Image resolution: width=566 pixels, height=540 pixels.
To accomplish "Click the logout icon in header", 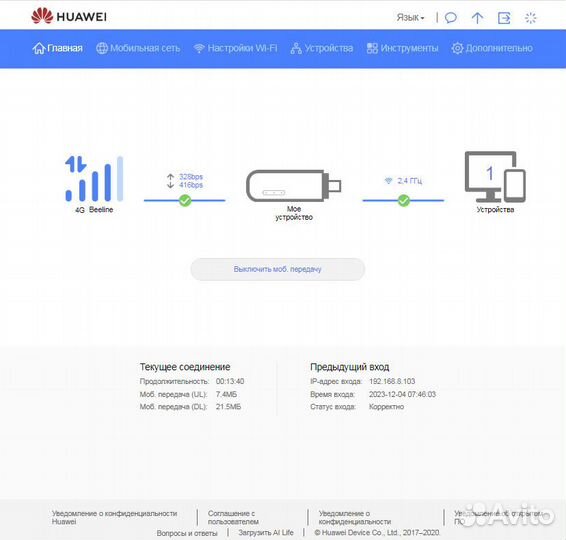I will pos(504,18).
